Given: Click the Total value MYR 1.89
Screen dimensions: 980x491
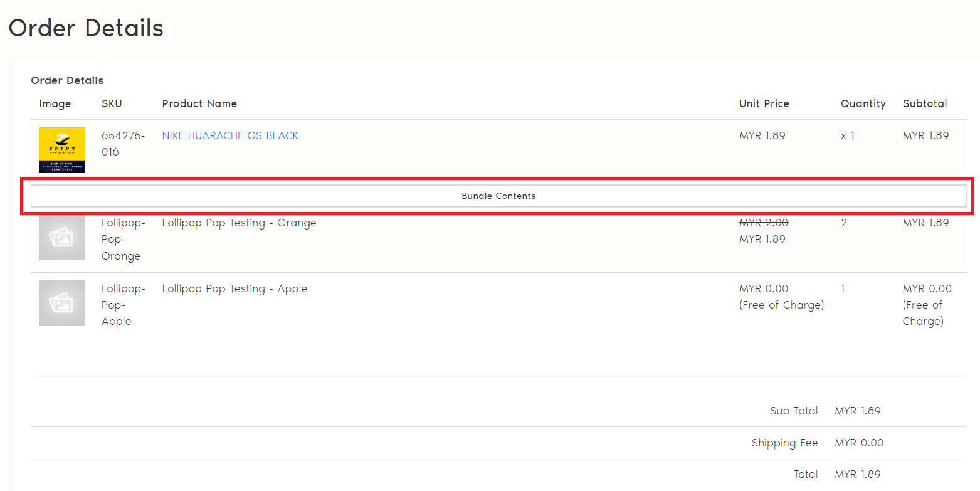Looking at the screenshot, I should click(x=858, y=474).
